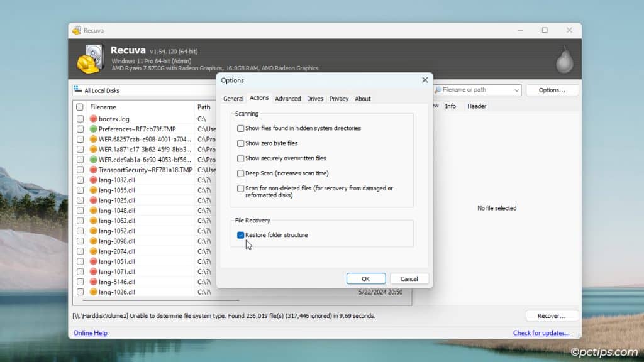Uncheck Restore folder structure
644x362 pixels.
click(x=240, y=236)
